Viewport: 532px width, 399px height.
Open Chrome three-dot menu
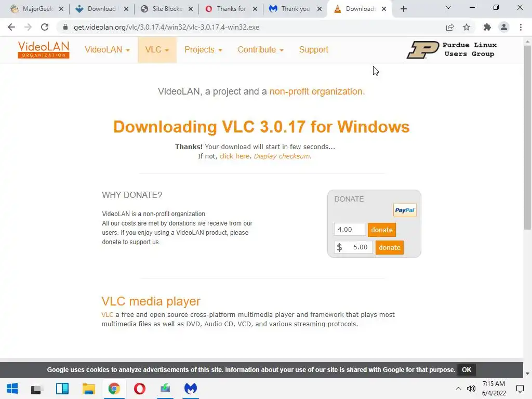coord(521,27)
